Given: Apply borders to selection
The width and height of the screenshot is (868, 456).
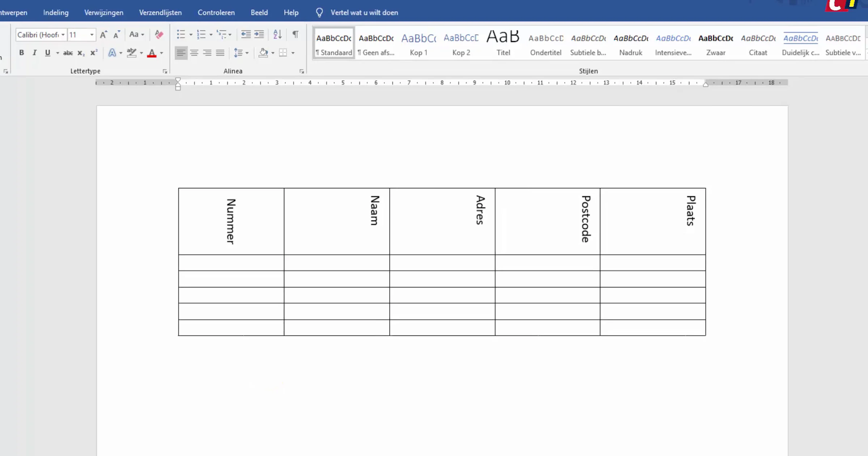Looking at the screenshot, I should [x=283, y=53].
